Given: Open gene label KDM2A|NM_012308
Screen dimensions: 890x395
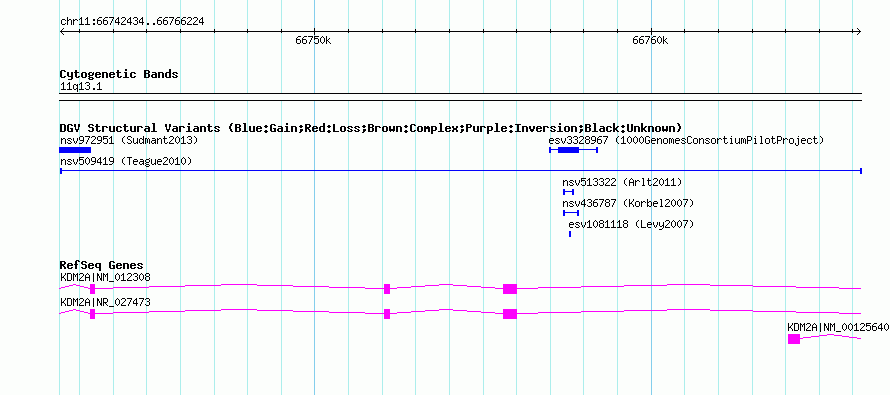Looking at the screenshot, I should point(105,278).
